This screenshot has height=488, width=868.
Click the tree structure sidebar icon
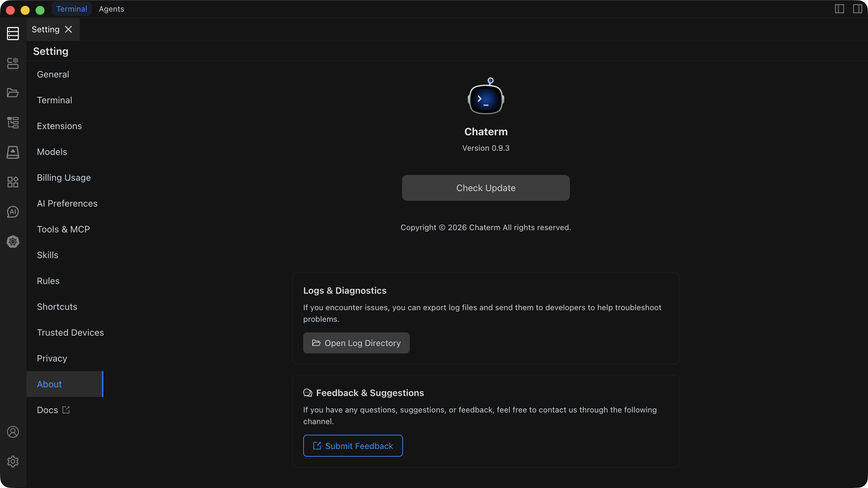click(x=13, y=123)
